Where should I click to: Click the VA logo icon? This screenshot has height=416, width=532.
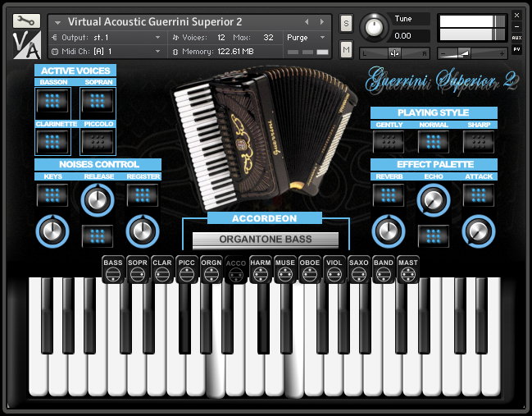[27, 45]
